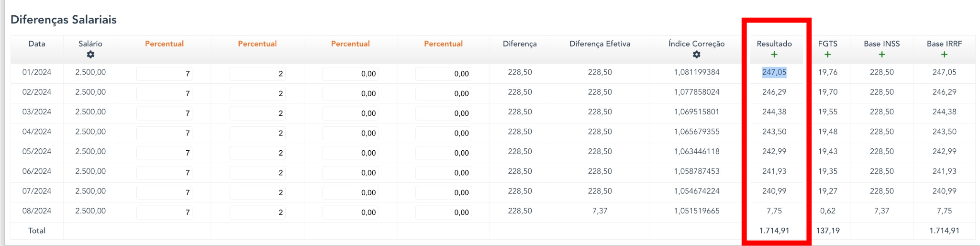
Task: Click the green plus under Base INSS
Action: coord(881,55)
